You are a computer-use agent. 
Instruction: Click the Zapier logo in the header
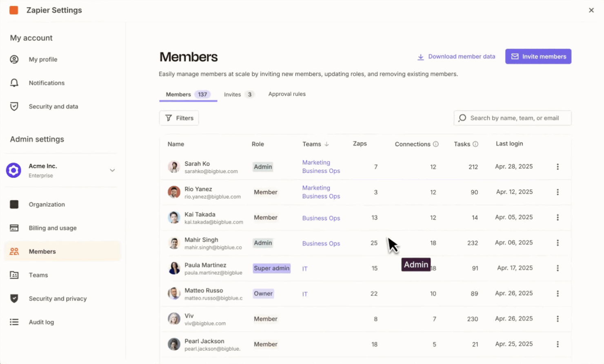point(13,10)
